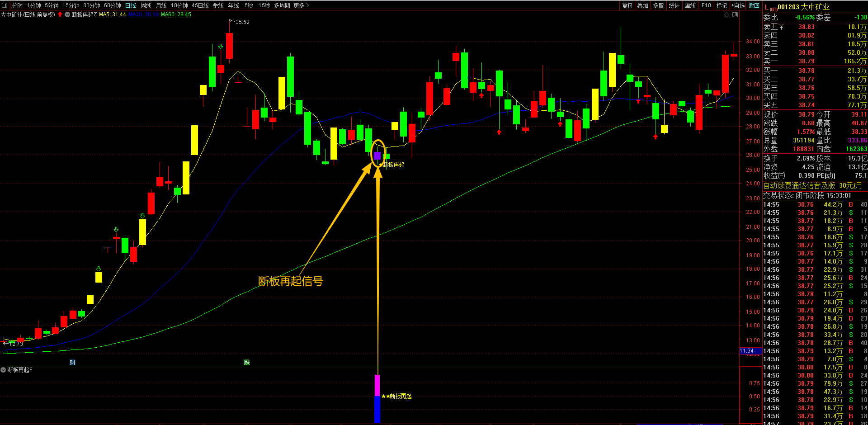Open the 复权 adjustment menu
868x425 pixels.
[x=627, y=5]
